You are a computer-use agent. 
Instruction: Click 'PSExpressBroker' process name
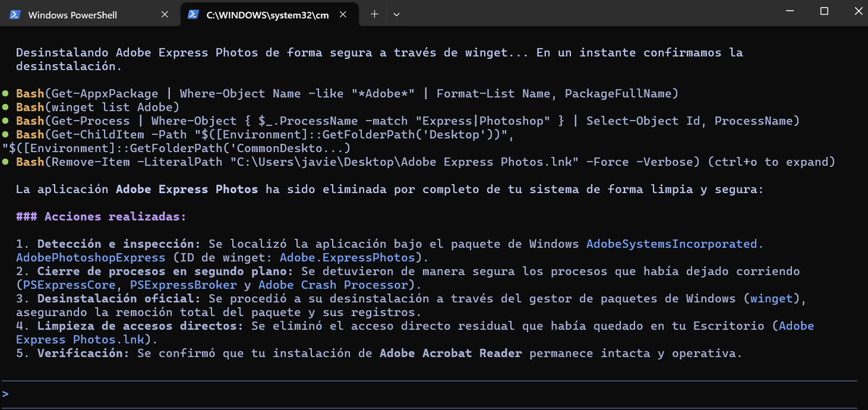[182, 285]
